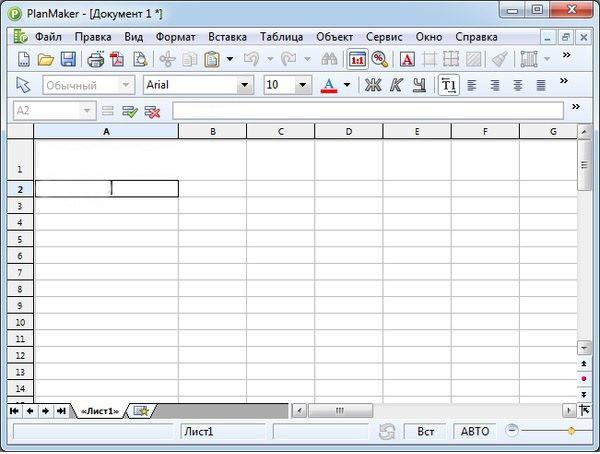600x454 pixels.
Task: Open search binoculars icon
Action: (x=329, y=59)
